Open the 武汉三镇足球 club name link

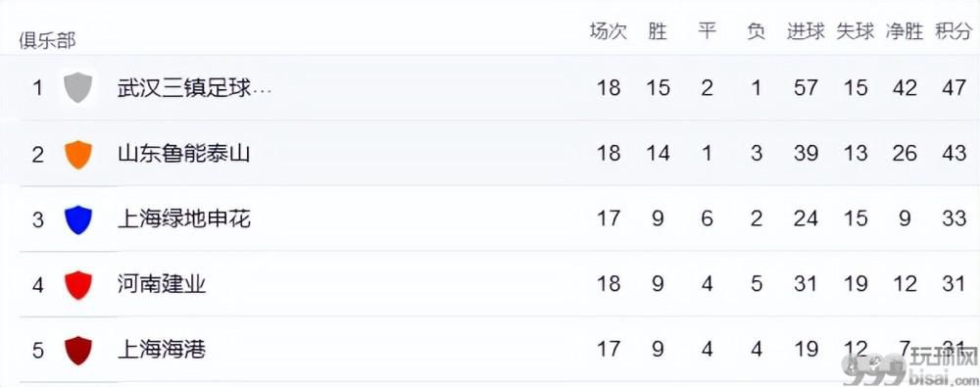coord(194,87)
